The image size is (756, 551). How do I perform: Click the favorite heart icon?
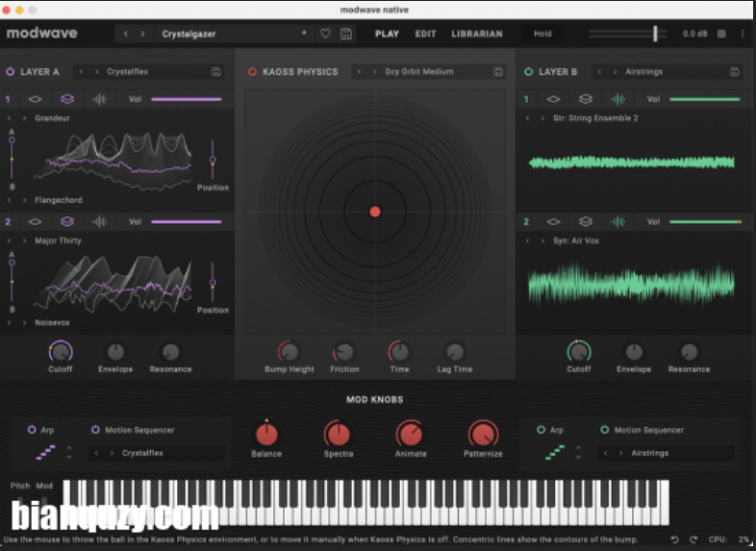point(325,34)
